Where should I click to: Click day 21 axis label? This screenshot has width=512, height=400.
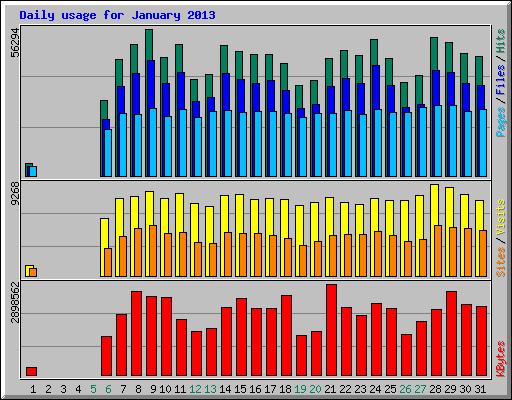(x=330, y=389)
